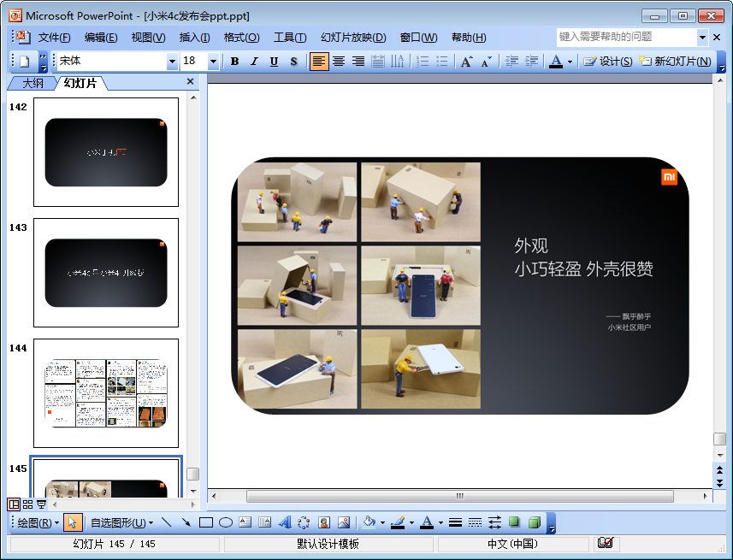Viewport: 733px width, 560px height.
Task: Select Center alignment
Action: [x=339, y=62]
